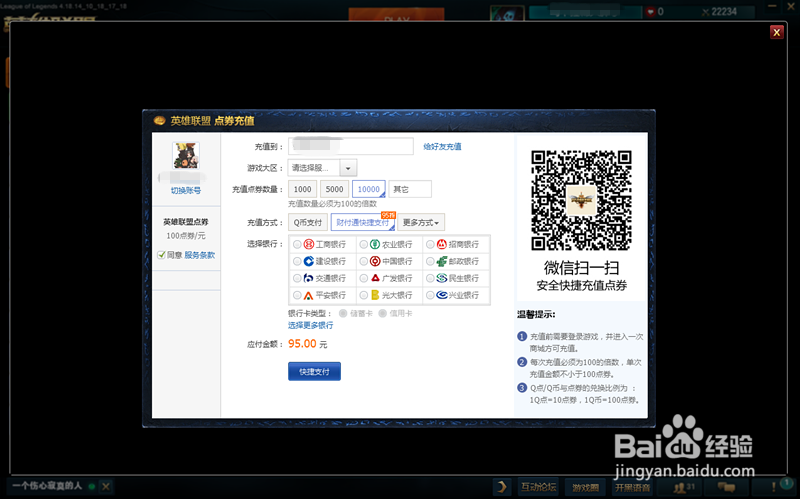
Task: Click the red RP currency icon showing 0
Action: [651, 12]
